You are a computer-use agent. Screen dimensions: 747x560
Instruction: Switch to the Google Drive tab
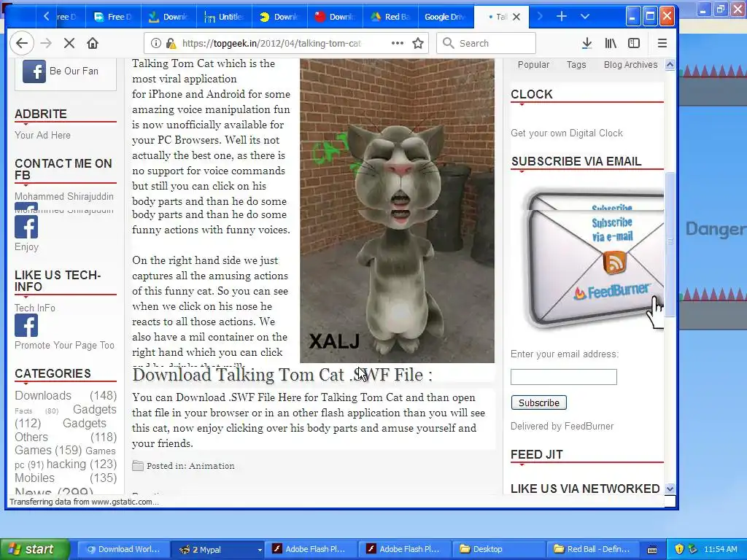tap(446, 17)
